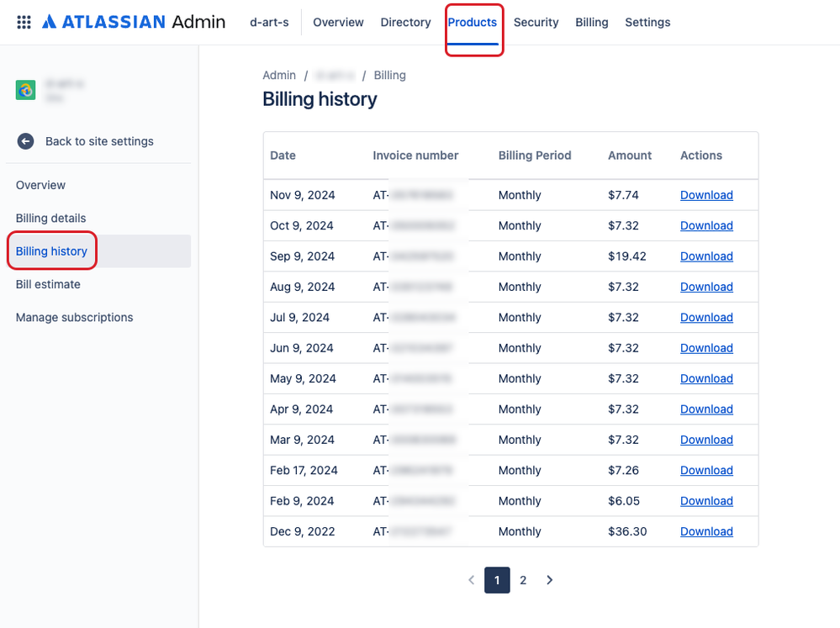Download the Apr 9, 2024 invoice
Image resolution: width=840 pixels, height=628 pixels.
[706, 409]
